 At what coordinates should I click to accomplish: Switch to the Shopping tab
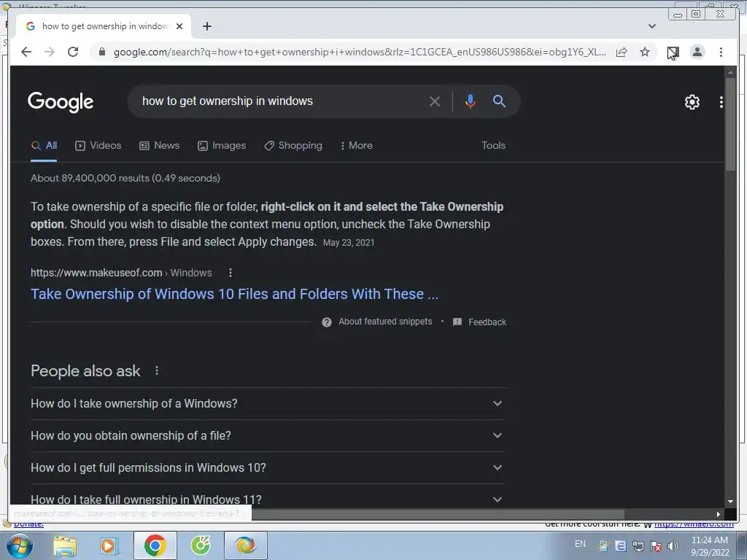293,146
